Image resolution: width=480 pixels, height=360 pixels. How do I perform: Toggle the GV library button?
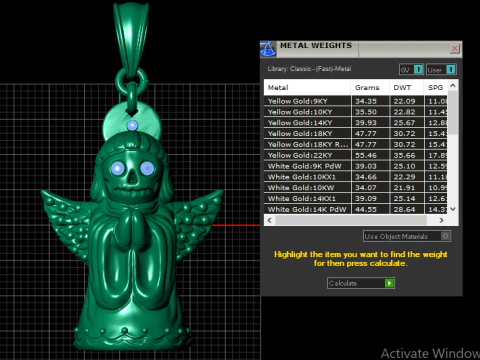tap(411, 70)
